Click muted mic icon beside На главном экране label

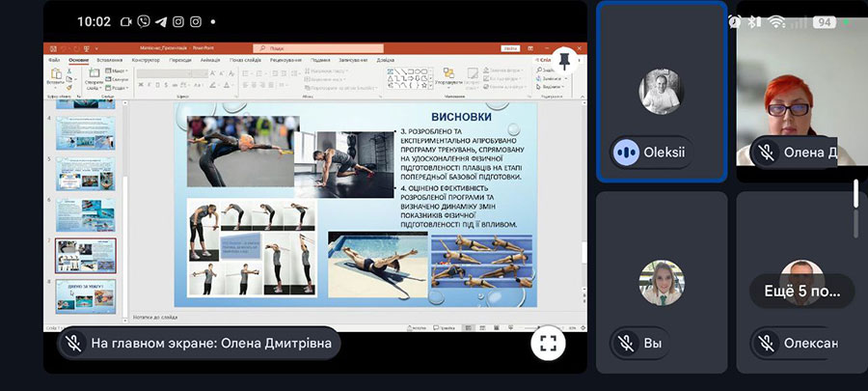click(74, 344)
